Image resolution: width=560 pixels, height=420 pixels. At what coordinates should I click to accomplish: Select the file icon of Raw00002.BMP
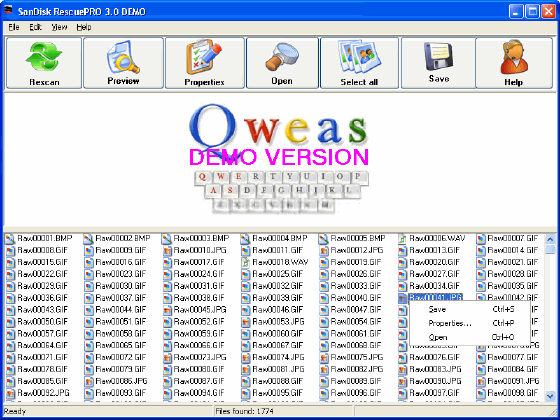pyautogui.click(x=89, y=239)
